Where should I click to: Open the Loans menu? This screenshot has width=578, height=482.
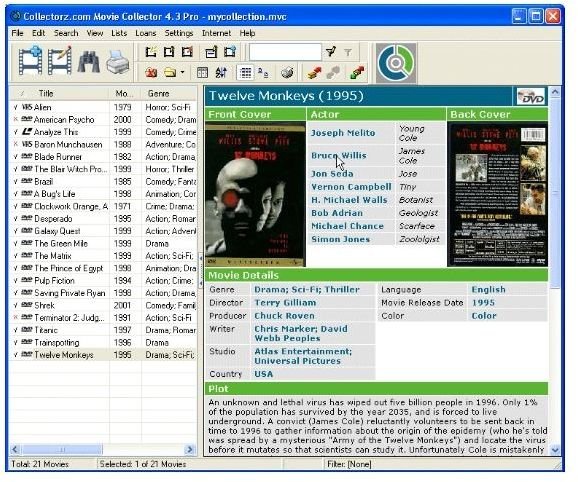click(x=146, y=33)
